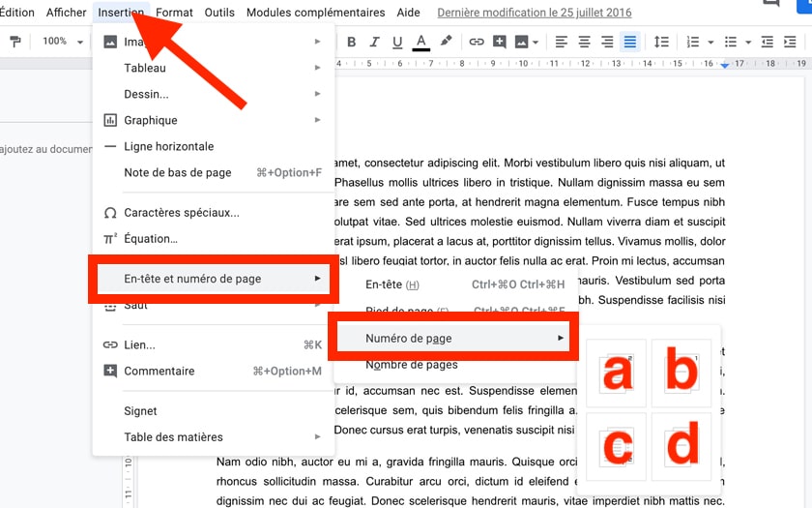Choose Lien... from the Insertion menu
812x508 pixels.
(x=214, y=345)
